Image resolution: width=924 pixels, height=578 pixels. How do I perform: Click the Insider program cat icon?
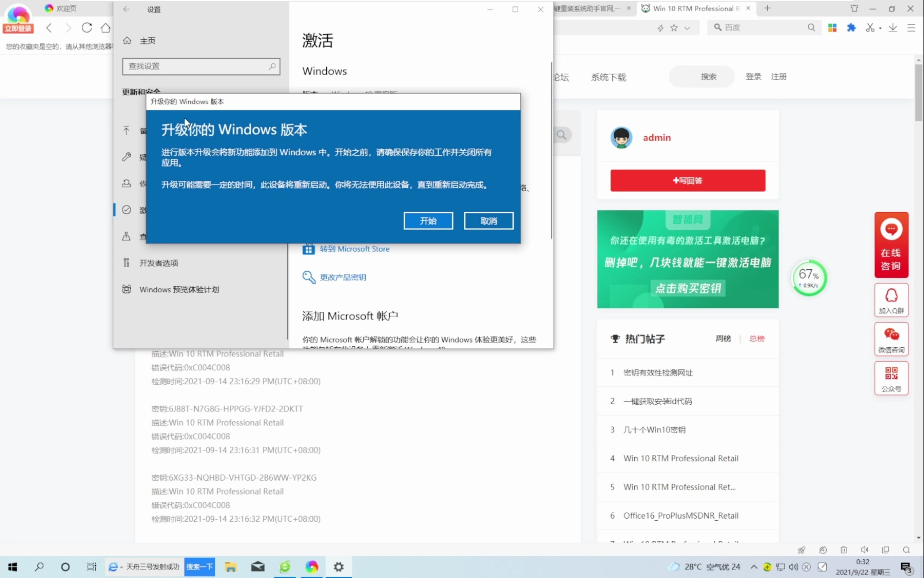[126, 289]
